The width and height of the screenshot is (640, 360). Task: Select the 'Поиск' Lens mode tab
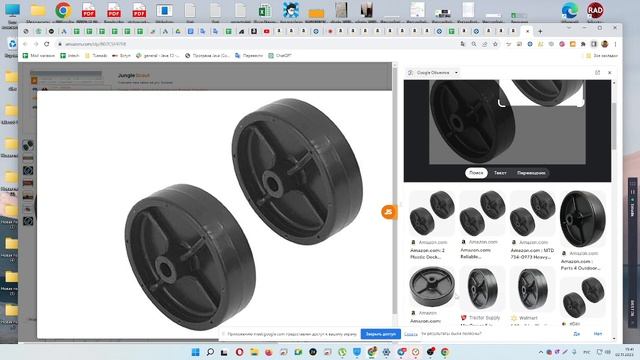[x=476, y=173]
